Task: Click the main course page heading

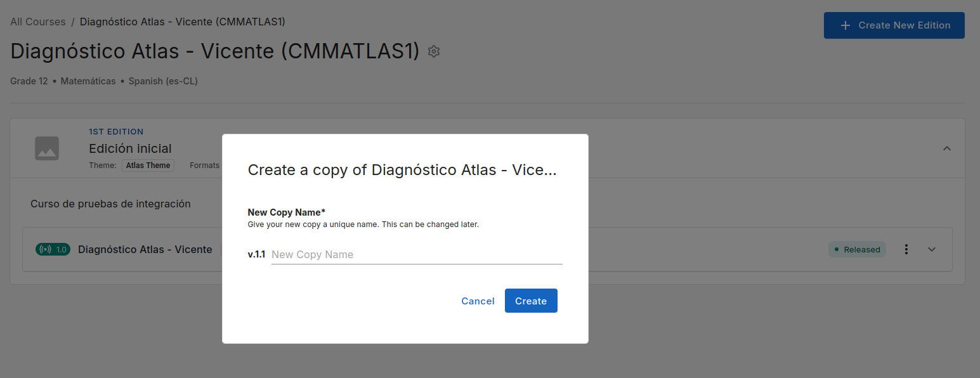Action: pyautogui.click(x=215, y=51)
